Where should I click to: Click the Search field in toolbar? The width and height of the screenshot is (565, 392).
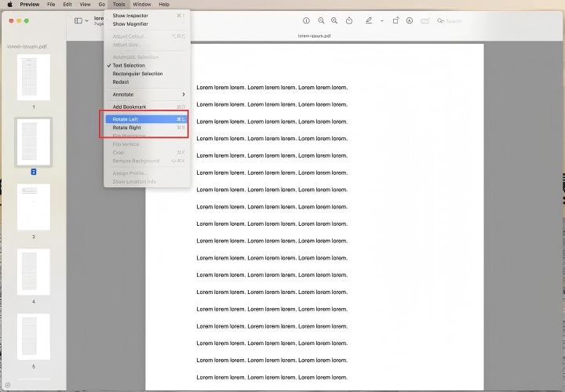click(x=450, y=21)
